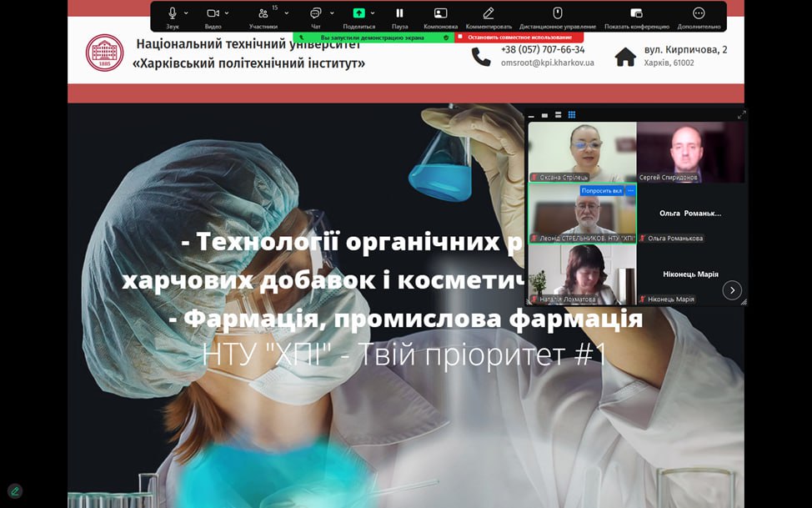Click the phone number +38 (057) 707-66-34

(543, 50)
